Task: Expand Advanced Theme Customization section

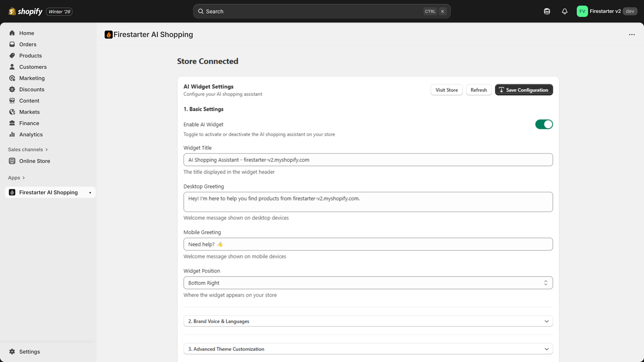Action: point(367,349)
